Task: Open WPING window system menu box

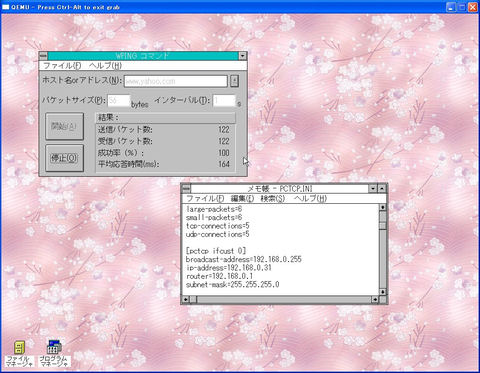Action: coord(43,56)
